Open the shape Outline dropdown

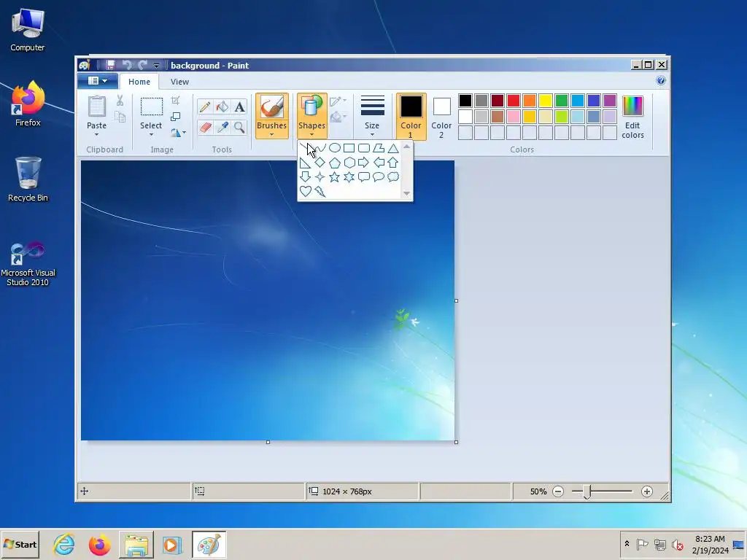pyautogui.click(x=338, y=101)
